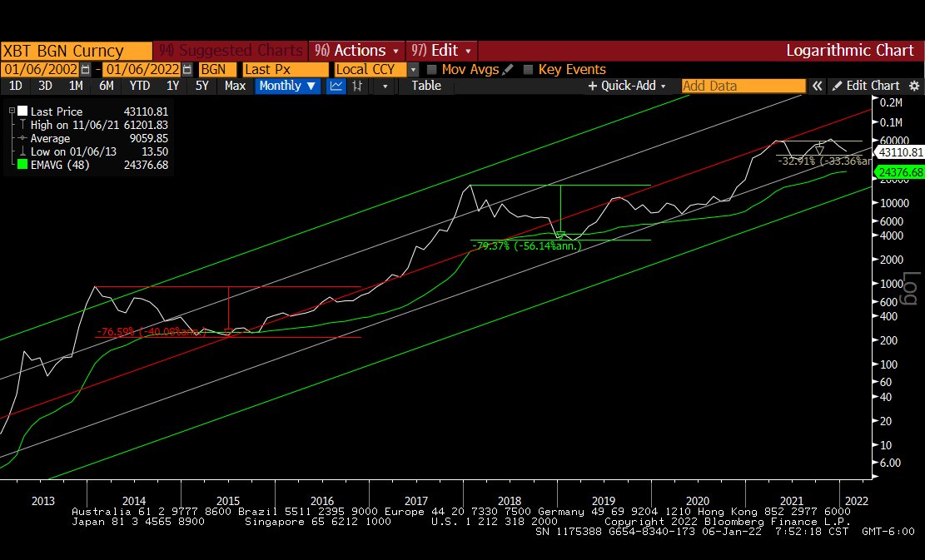This screenshot has width=925, height=560.
Task: Click the BGN source field
Action: (x=217, y=70)
